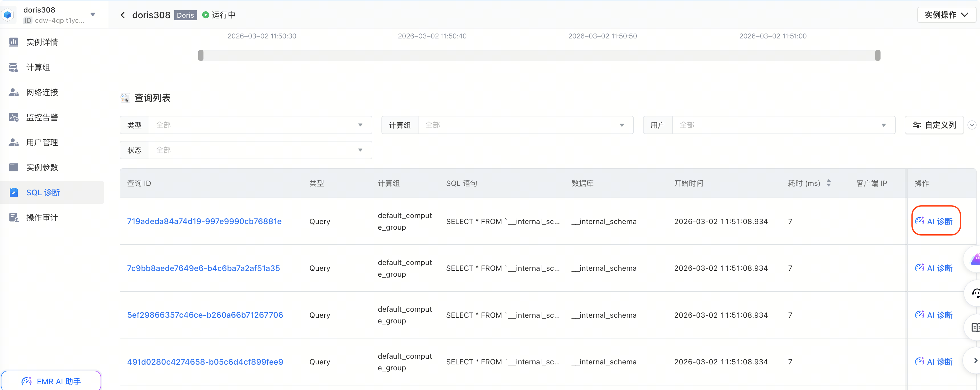980x390 pixels.
Task: Click the left handle of the time range slider
Action: [x=201, y=56]
